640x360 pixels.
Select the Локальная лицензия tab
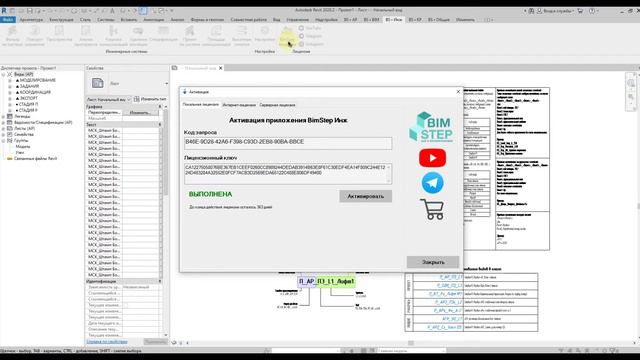click(x=200, y=105)
